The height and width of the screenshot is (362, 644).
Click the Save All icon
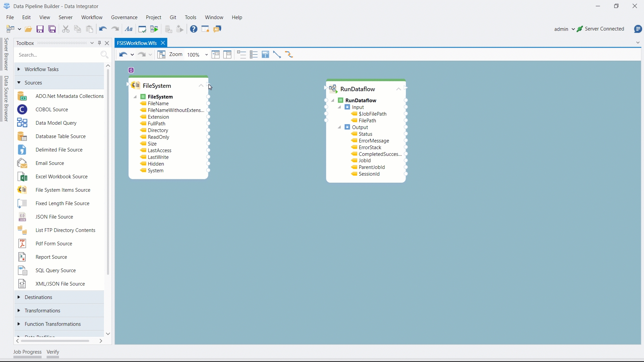pos(52,29)
